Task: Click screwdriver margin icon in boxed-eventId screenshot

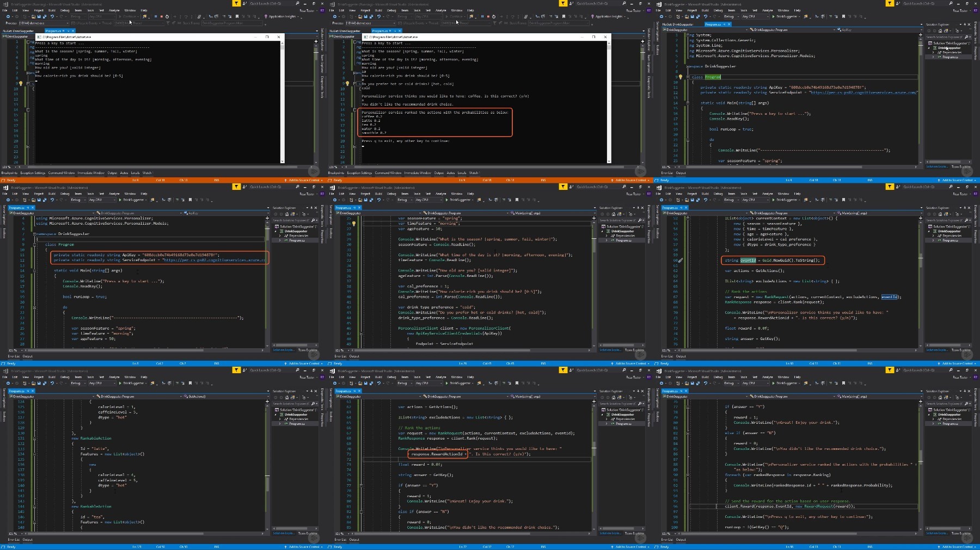Action: (x=681, y=260)
